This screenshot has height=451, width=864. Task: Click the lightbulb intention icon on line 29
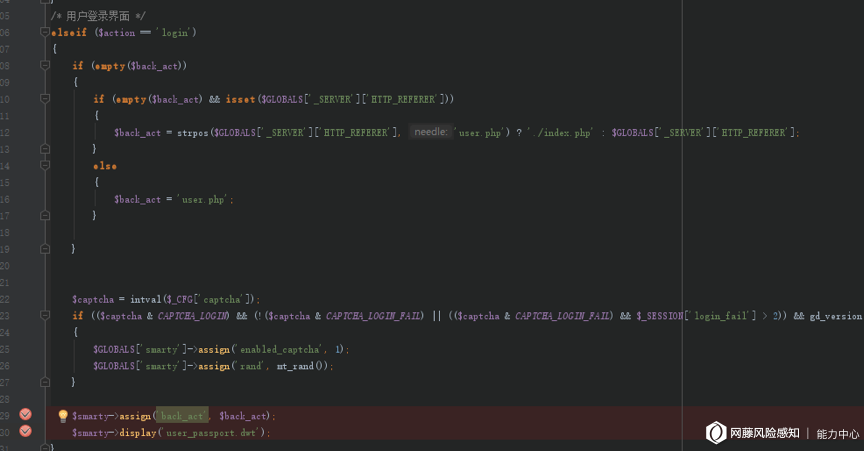click(63, 416)
